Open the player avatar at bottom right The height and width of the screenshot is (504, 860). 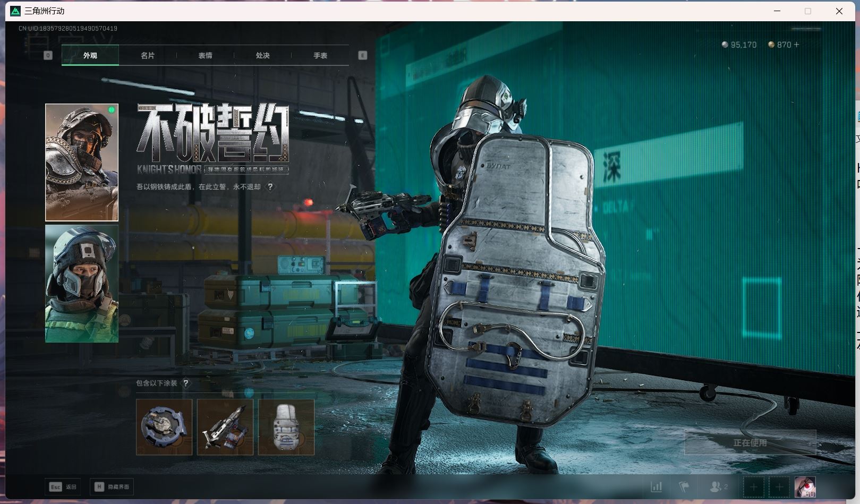coord(805,486)
